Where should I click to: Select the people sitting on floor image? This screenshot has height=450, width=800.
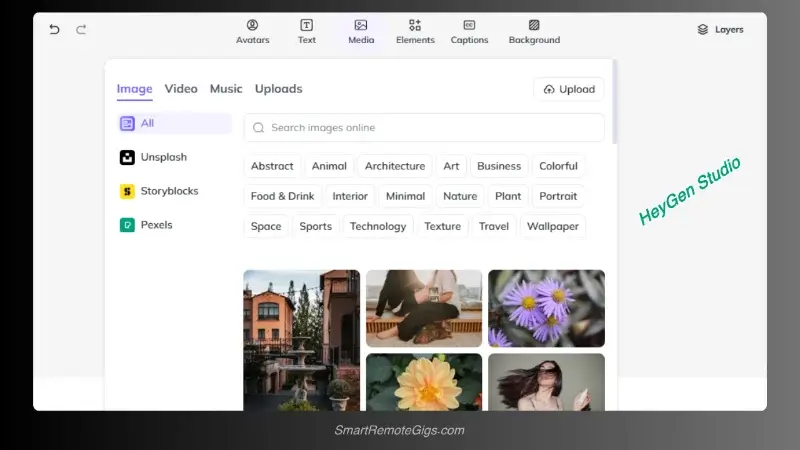point(424,309)
